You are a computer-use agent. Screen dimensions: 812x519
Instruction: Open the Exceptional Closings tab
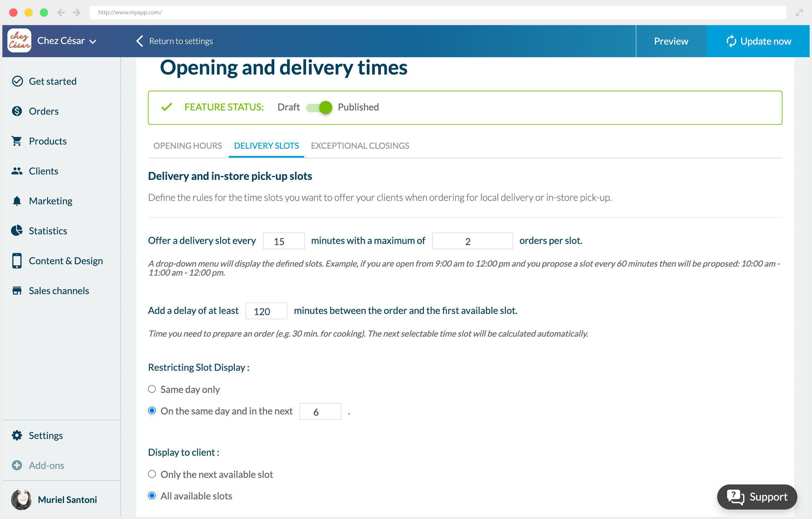coord(360,146)
